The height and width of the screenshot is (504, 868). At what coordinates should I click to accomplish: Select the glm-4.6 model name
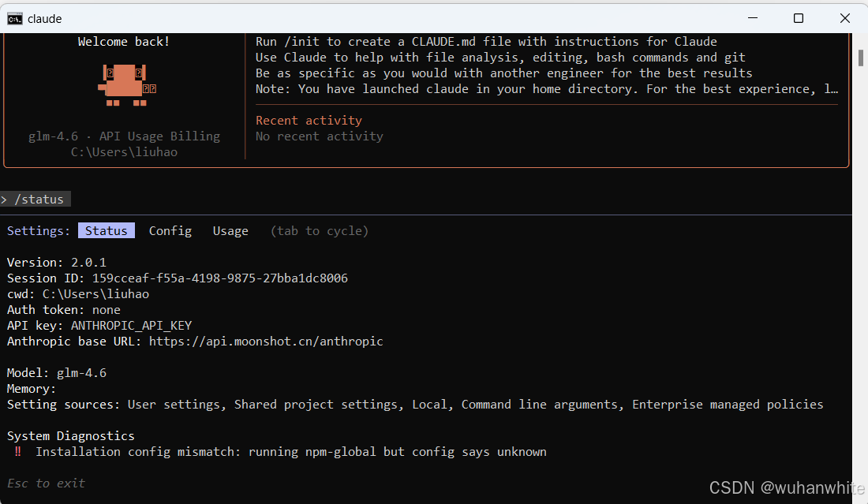coord(81,372)
